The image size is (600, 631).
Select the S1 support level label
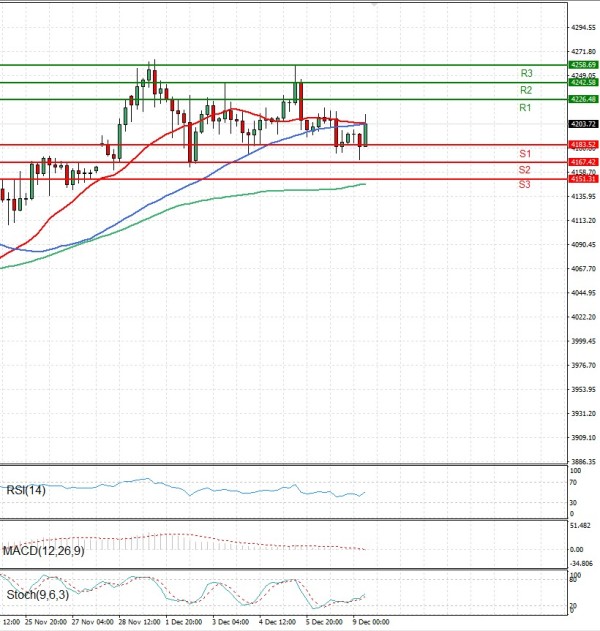524,153
